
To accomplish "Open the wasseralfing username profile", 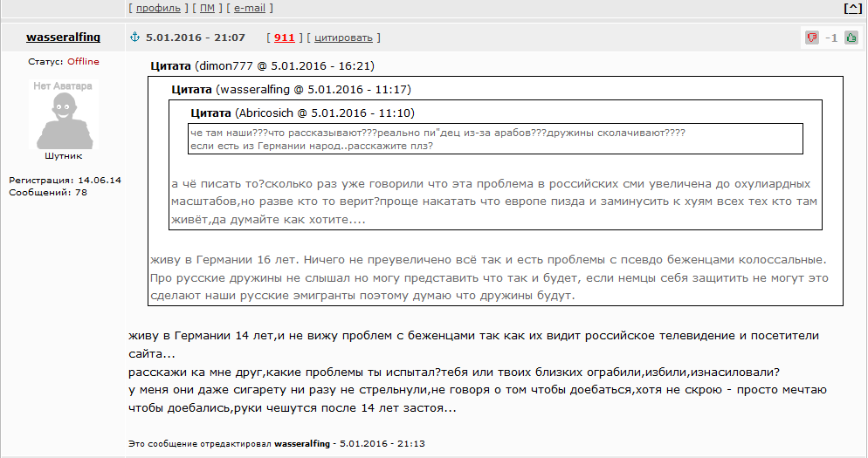I will (63, 37).
